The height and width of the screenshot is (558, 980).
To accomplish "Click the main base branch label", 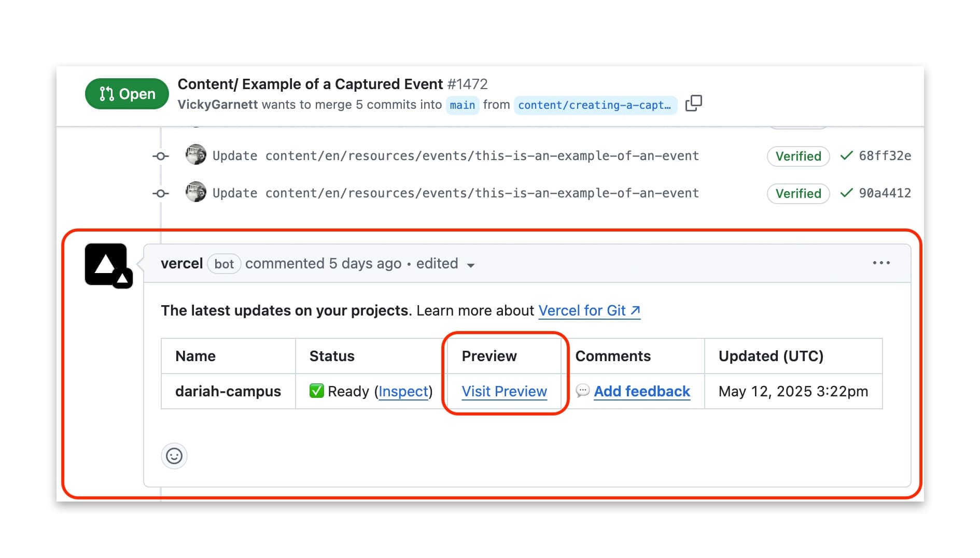I will click(462, 105).
